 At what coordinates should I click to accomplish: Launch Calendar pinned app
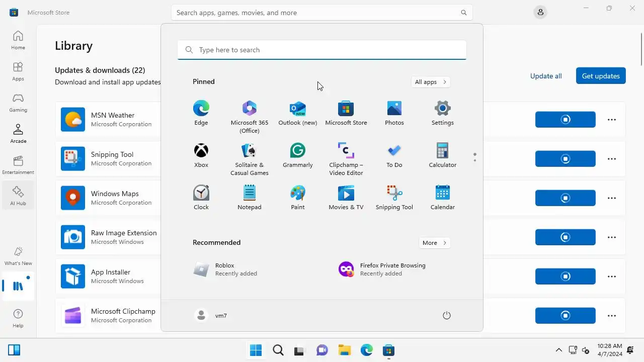click(442, 198)
